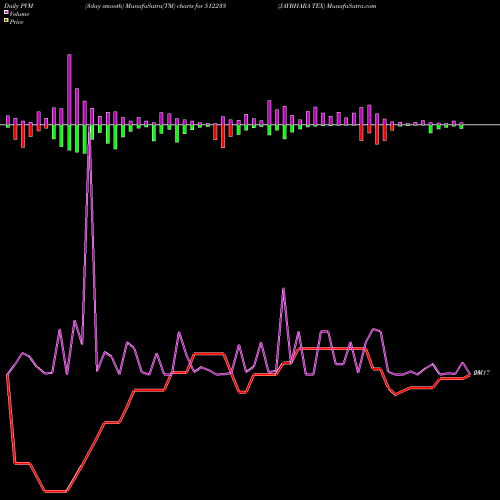500x500 pixels.
Task: Click the '(3day smooth) MunafaSutra(TM) charts for 512233' heading
Action: (x=156, y=6)
